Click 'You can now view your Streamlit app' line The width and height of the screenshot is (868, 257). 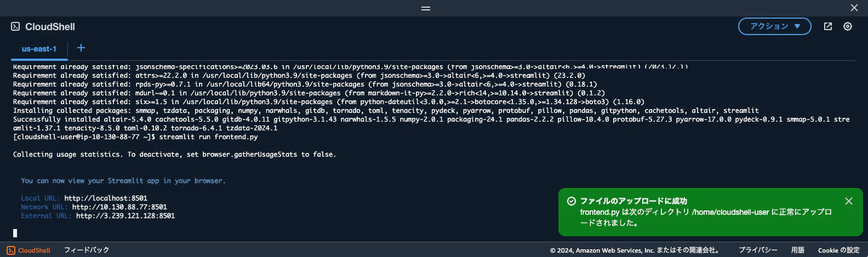(123, 181)
